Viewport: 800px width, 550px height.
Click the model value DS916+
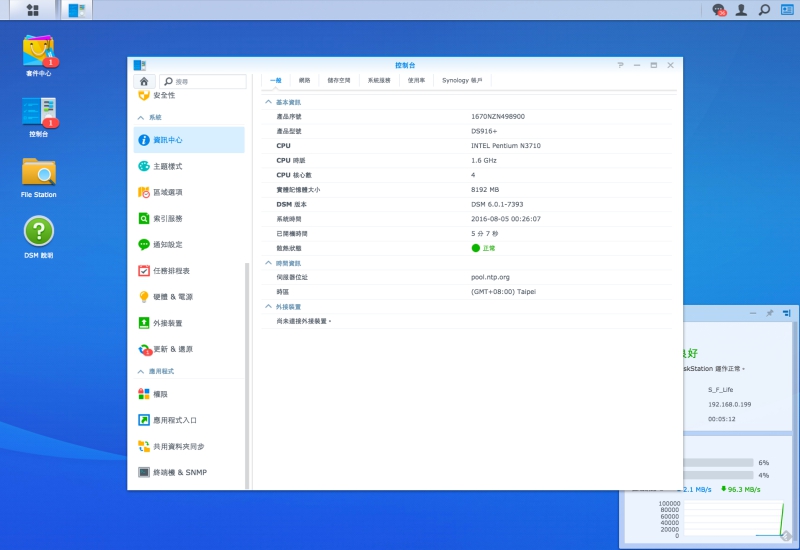[x=484, y=131]
